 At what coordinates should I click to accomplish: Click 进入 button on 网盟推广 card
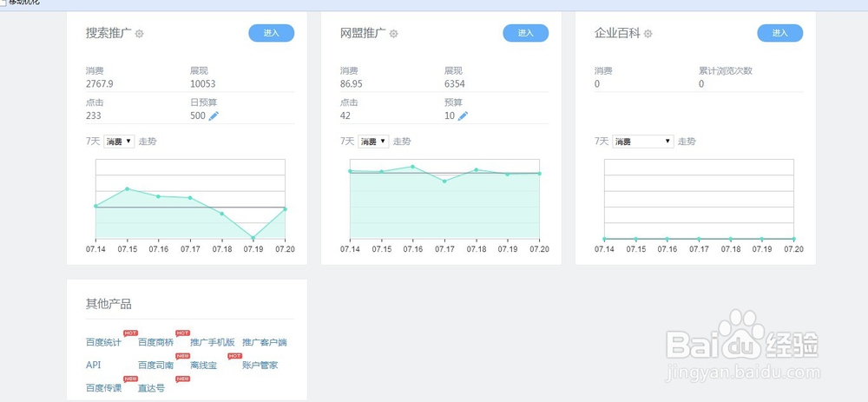coord(525,33)
